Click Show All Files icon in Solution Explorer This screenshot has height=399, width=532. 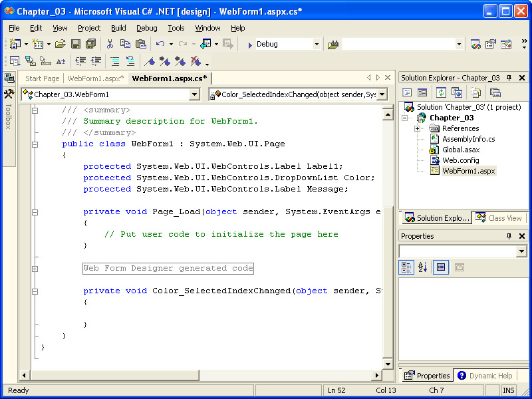point(475,92)
